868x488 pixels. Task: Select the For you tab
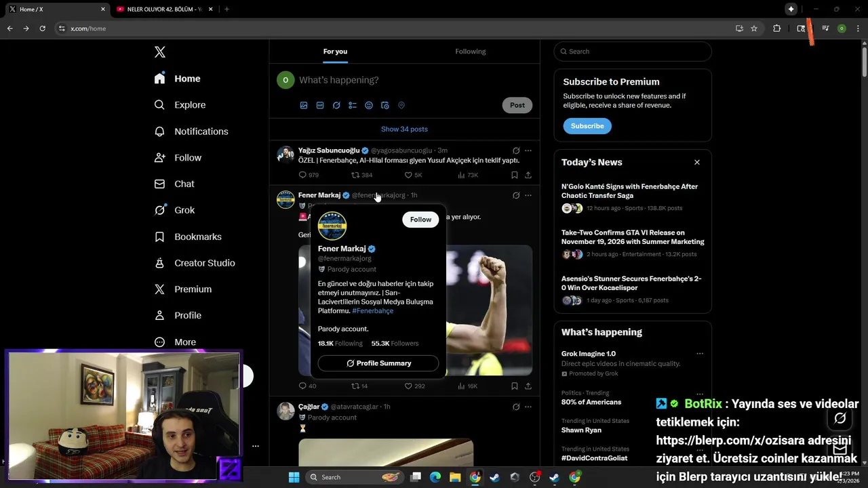(x=335, y=52)
